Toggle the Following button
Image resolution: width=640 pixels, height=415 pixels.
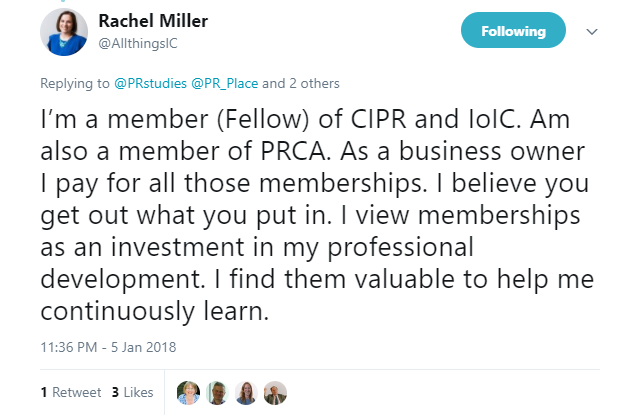[513, 31]
